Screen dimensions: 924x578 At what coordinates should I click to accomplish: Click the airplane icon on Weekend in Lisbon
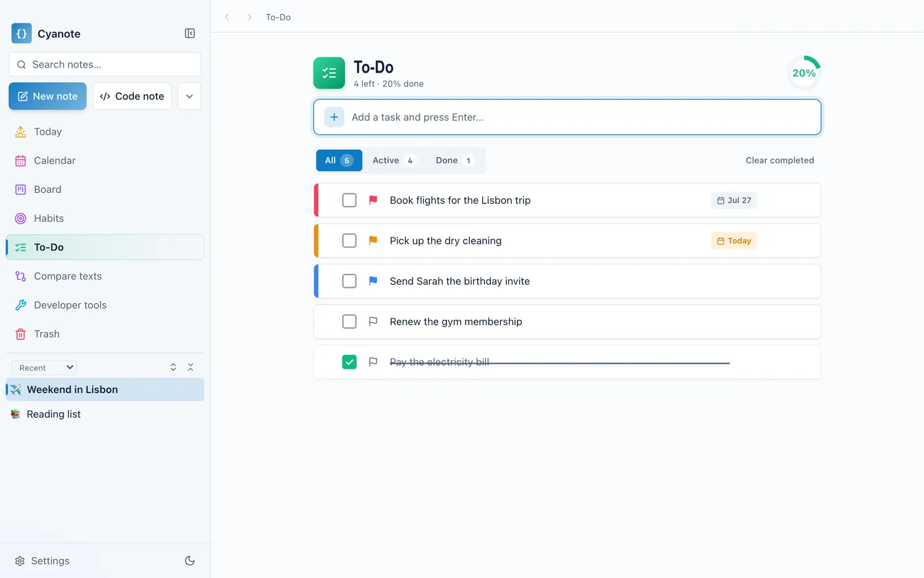pyautogui.click(x=15, y=389)
